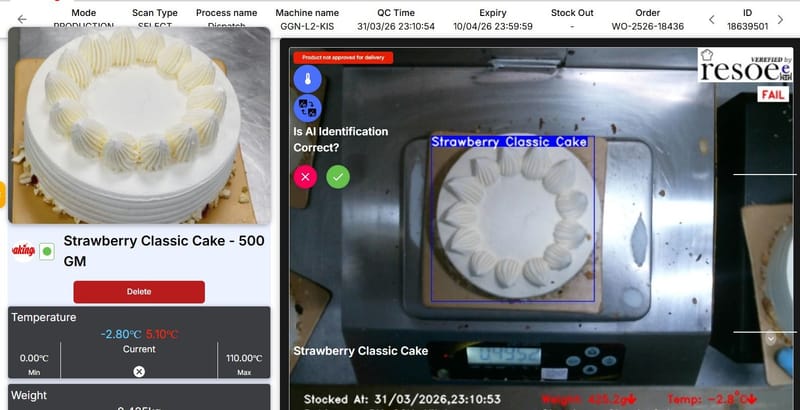Viewport: 800px width, 410px height.
Task: Click the green vegetarian indicator icon
Action: click(47, 251)
